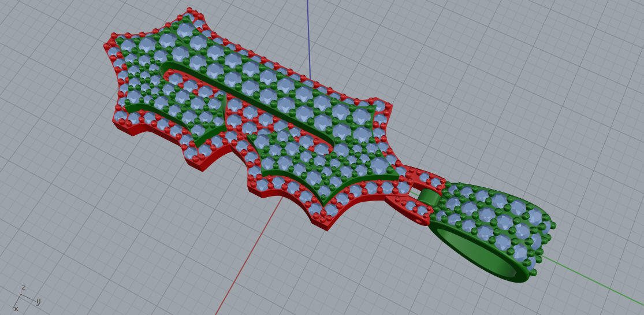Select the green hinge pin cylinder
The image size is (644, 315).
tap(430, 197)
